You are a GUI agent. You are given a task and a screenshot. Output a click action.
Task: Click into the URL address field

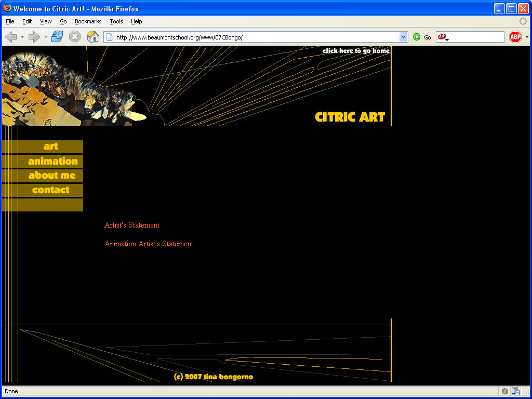pos(257,37)
